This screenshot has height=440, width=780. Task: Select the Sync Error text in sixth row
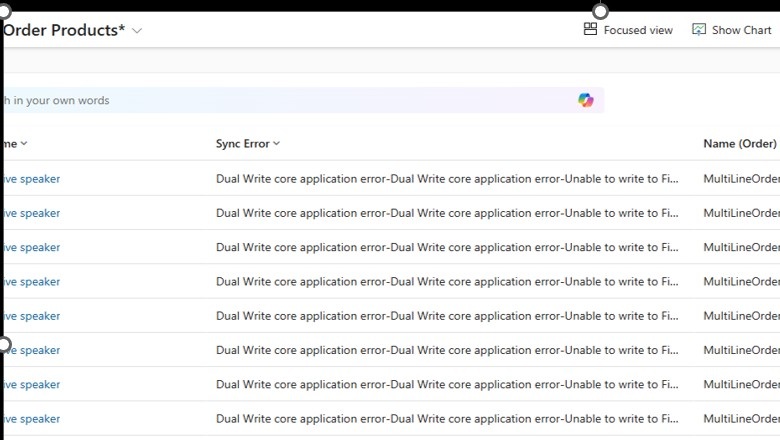[x=447, y=351]
